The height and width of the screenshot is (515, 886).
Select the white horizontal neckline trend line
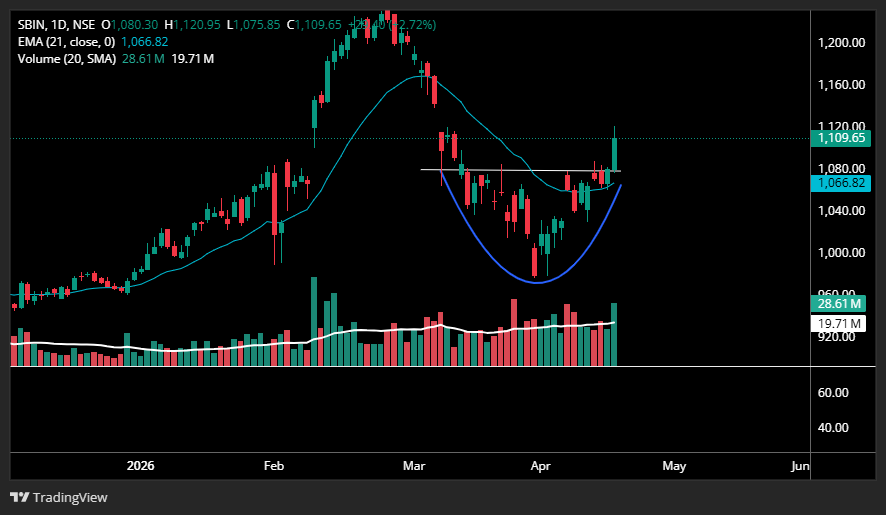click(520, 170)
